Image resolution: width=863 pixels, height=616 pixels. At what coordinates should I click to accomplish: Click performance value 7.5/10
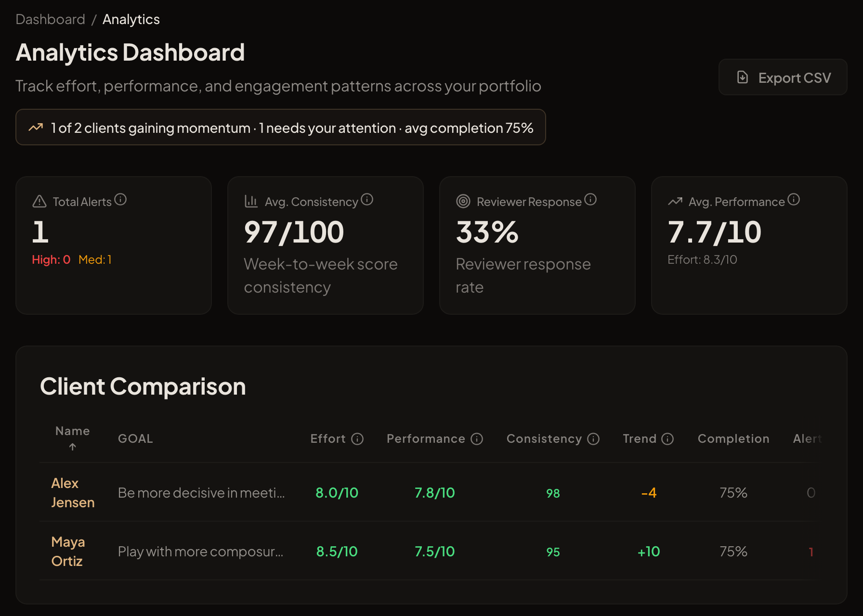[x=435, y=551]
